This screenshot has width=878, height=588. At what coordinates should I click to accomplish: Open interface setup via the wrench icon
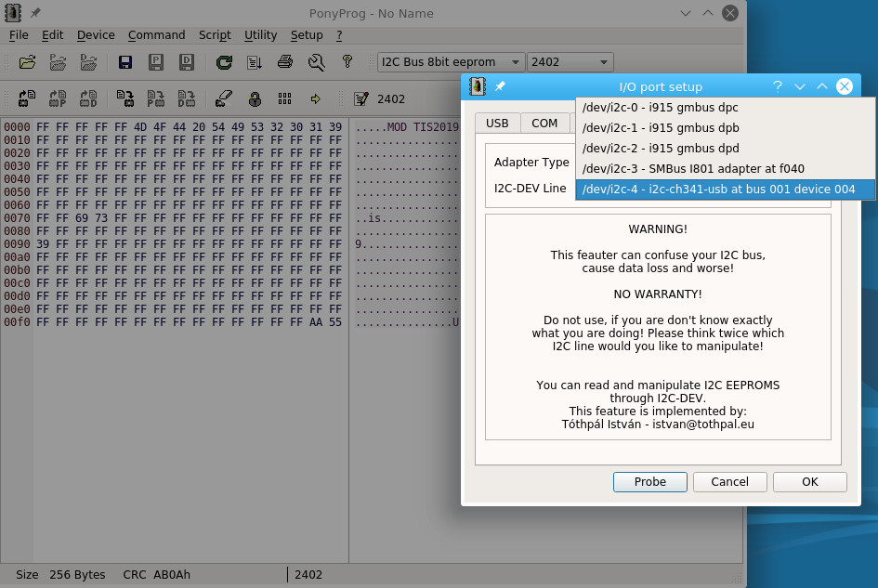pos(317,61)
